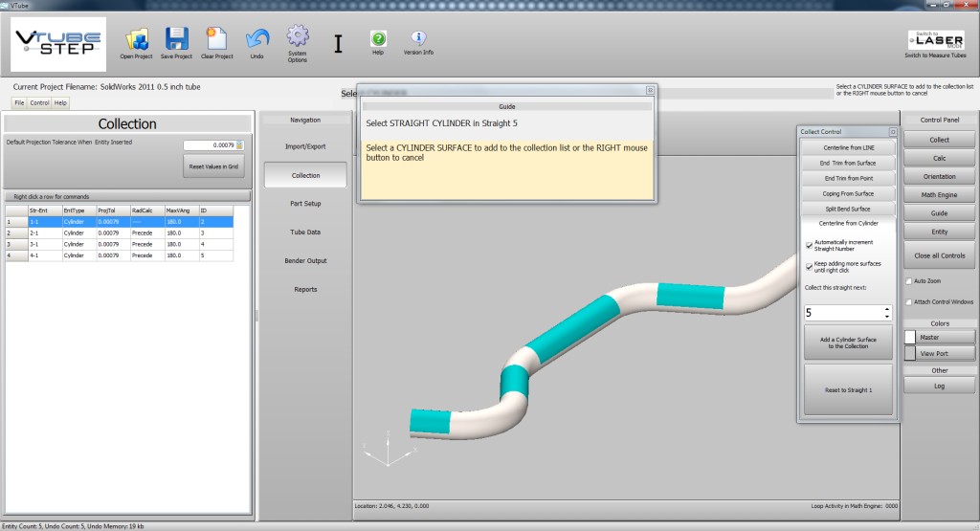
Task: Click the Clear Project icon
Action: [x=216, y=39]
